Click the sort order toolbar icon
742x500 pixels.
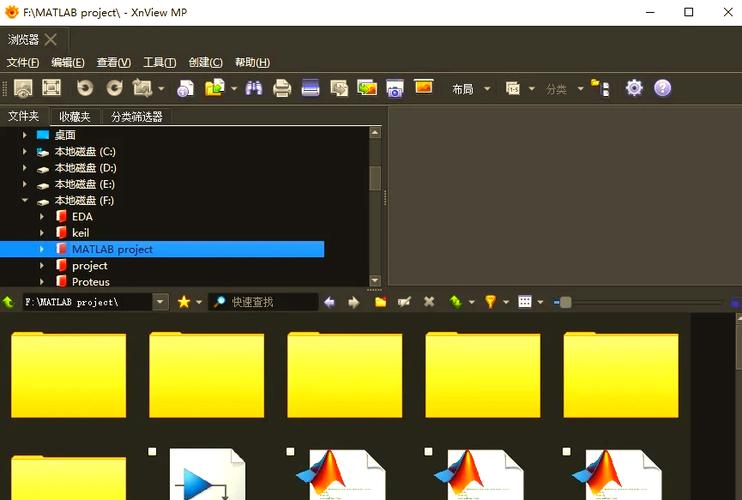pos(513,88)
